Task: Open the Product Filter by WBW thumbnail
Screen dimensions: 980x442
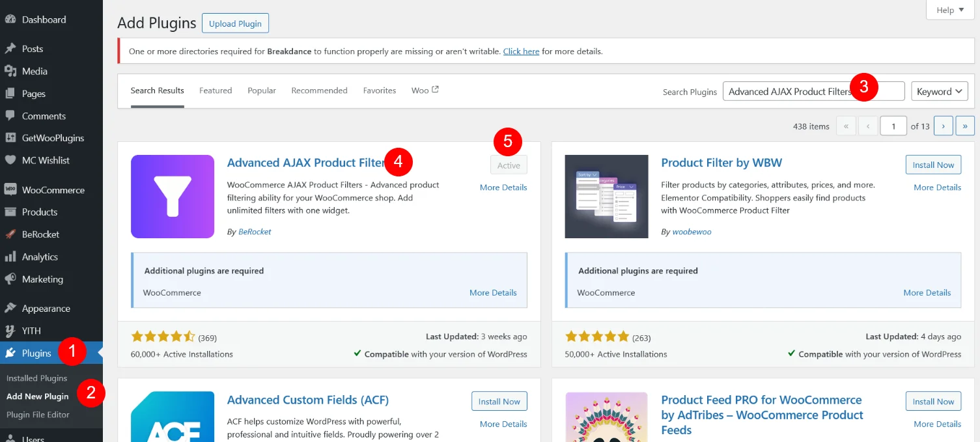Action: [606, 197]
